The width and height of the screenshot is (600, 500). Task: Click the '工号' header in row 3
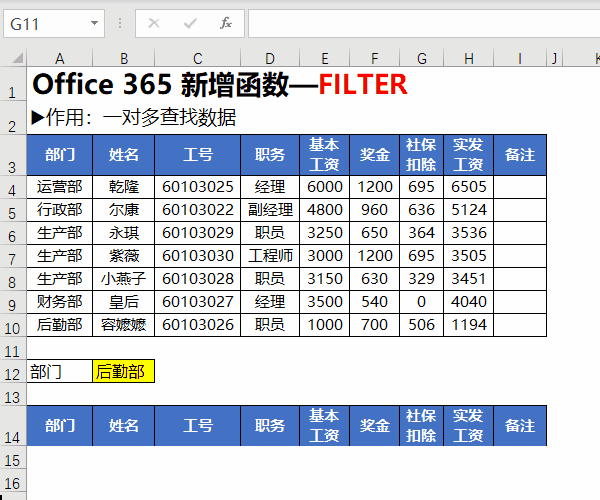click(197, 155)
